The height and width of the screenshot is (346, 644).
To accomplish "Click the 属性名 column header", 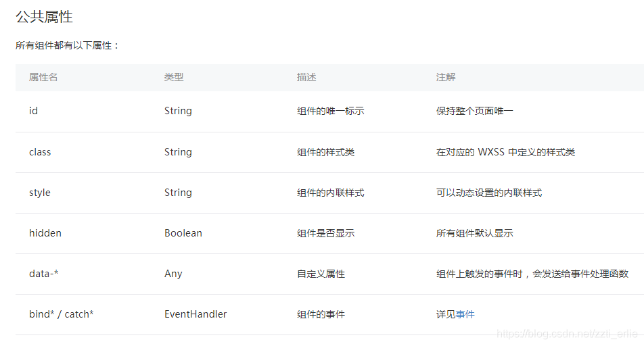I will click(43, 77).
